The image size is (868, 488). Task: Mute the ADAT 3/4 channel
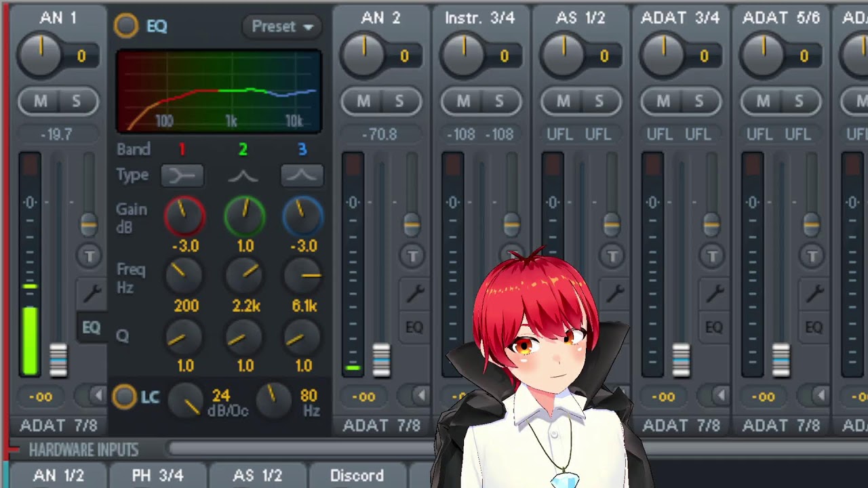point(663,102)
